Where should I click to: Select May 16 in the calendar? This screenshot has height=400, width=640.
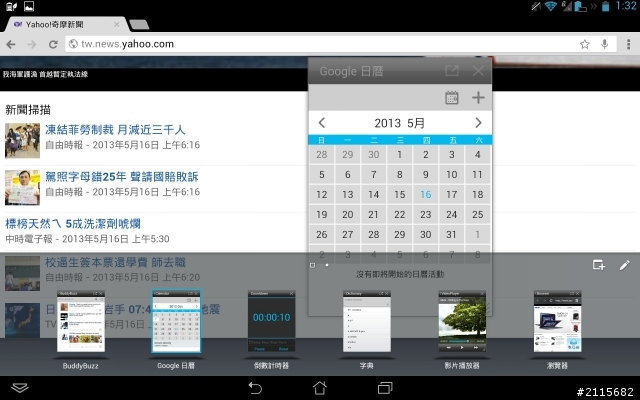(426, 195)
